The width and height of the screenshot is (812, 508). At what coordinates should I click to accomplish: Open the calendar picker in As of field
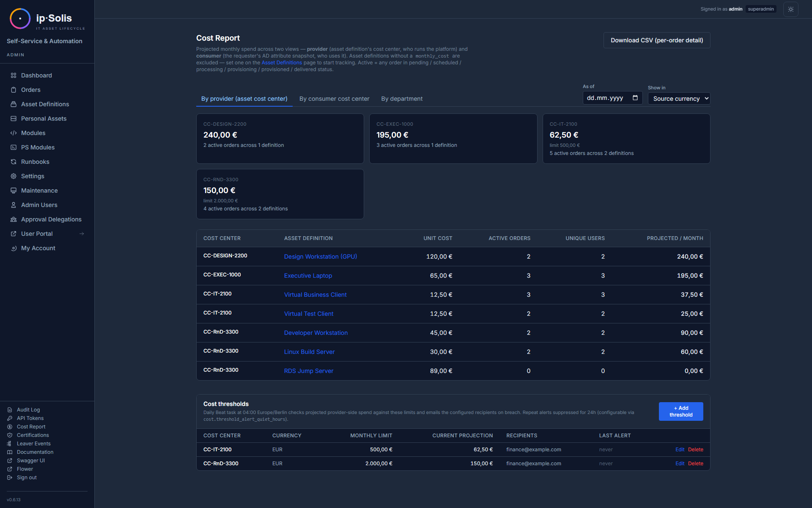635,98
